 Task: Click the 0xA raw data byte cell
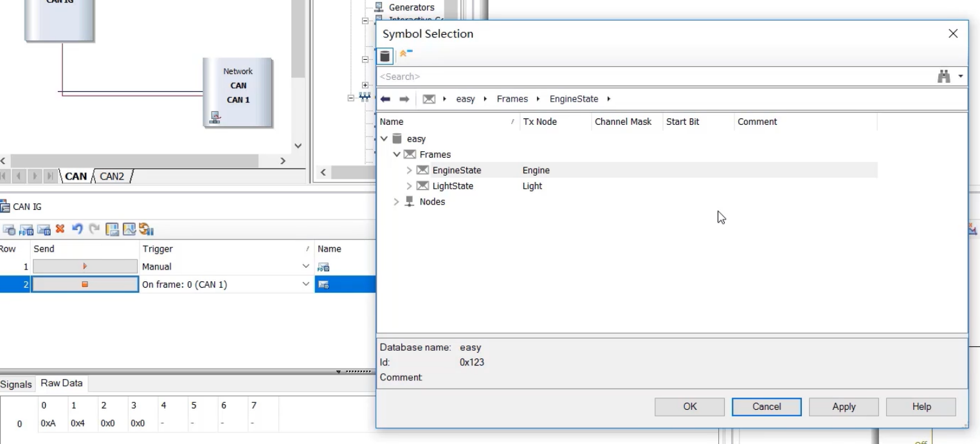[48, 423]
